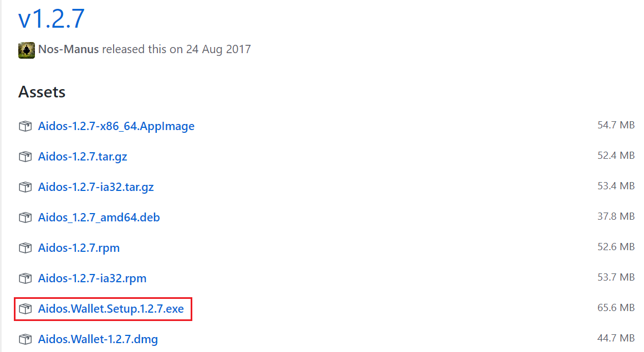Download the Aidos-1.2.7-ia32.rpm package

[x=92, y=278]
